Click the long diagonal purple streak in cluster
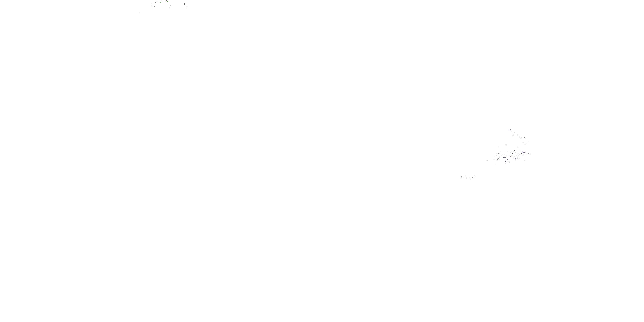This screenshot has height=322, width=644. tap(508, 158)
